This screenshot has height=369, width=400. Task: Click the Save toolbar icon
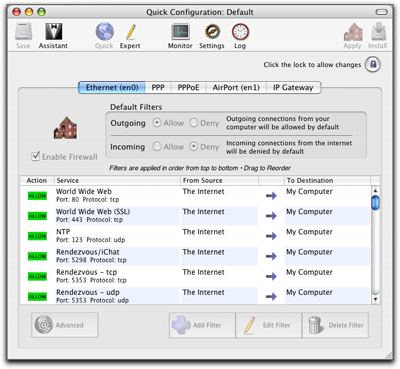23,32
